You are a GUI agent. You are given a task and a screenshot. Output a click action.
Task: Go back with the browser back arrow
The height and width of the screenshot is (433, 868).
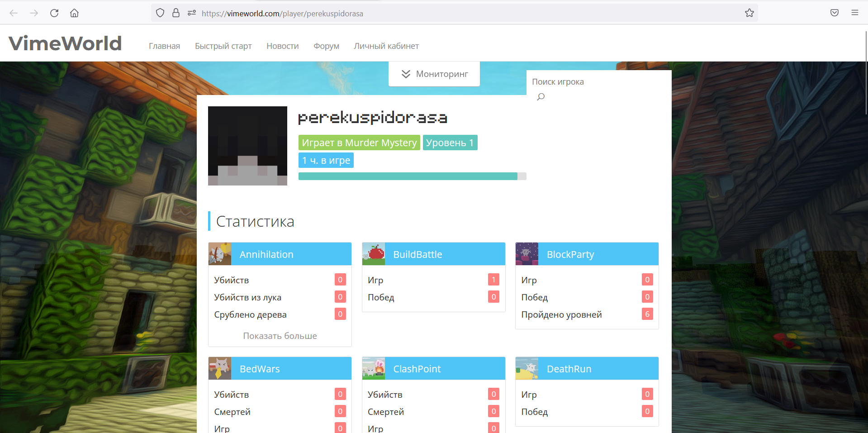(14, 13)
